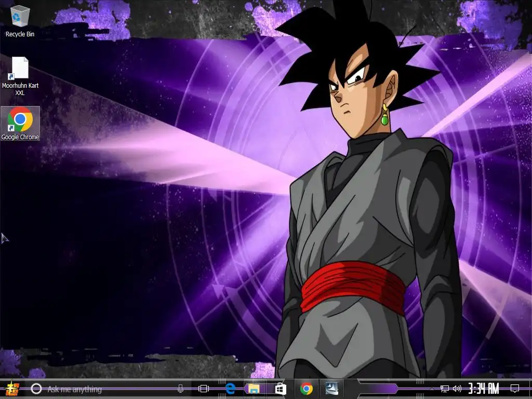Image resolution: width=532 pixels, height=399 pixels.
Task: Open the Action Center notification icon
Action: 515,389
